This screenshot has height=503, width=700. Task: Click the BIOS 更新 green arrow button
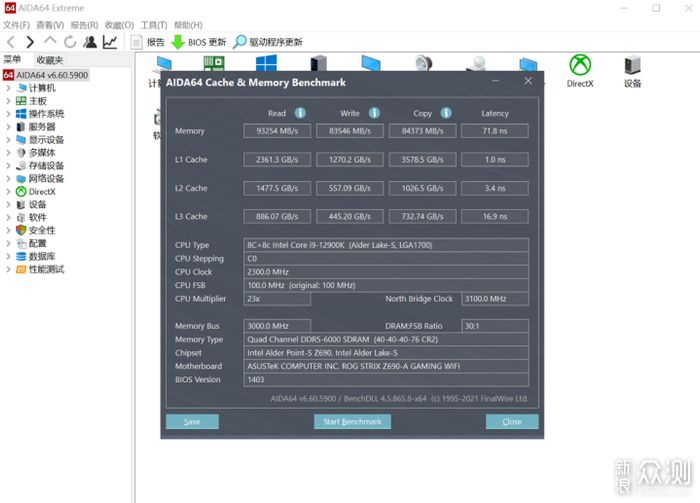(x=199, y=42)
